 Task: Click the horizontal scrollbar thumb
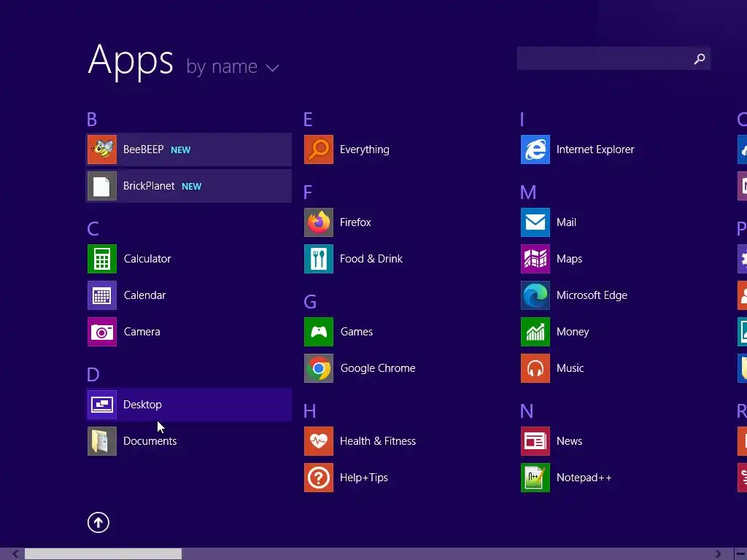pyautogui.click(x=104, y=554)
